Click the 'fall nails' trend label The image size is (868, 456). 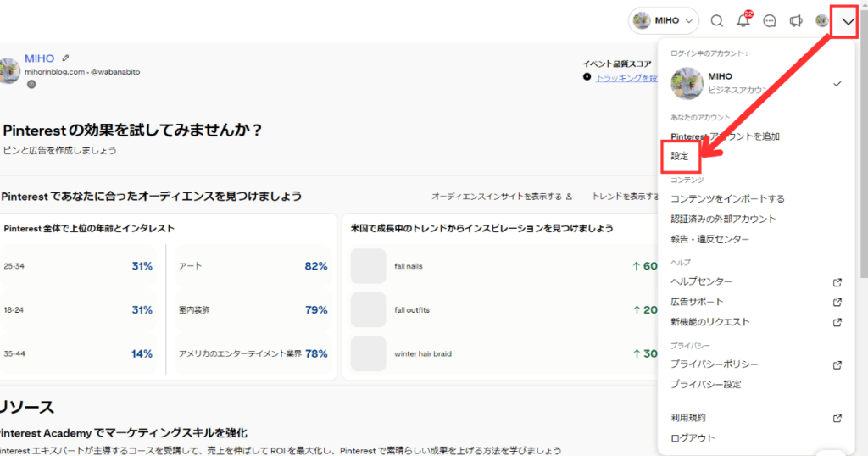click(409, 266)
